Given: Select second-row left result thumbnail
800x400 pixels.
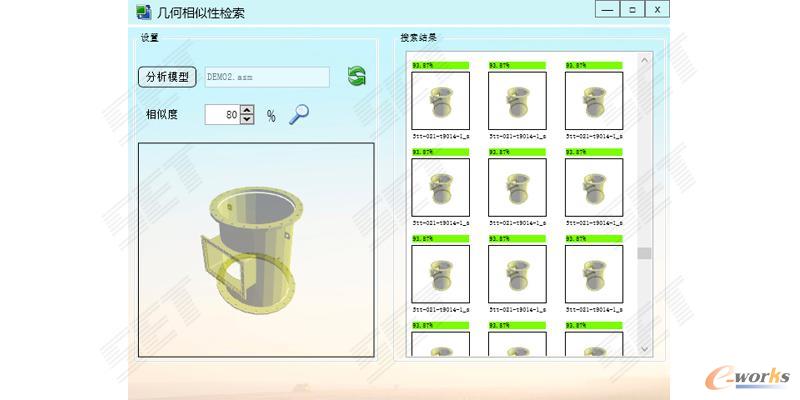Looking at the screenshot, I should [441, 187].
